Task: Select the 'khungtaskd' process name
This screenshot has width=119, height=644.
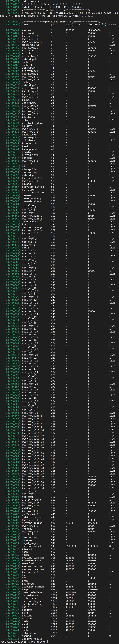Action: [29, 135]
